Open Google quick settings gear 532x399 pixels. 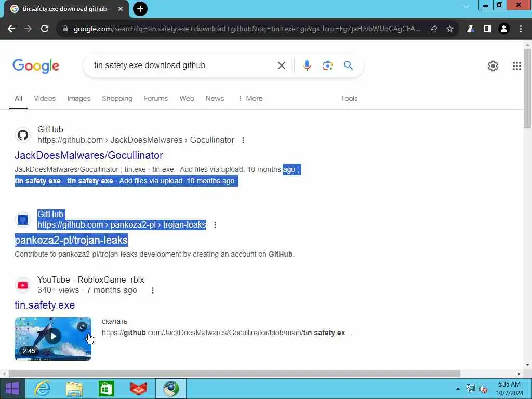click(493, 66)
